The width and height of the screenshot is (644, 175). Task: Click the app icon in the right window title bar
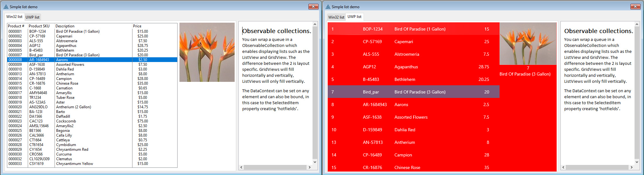(x=328, y=7)
